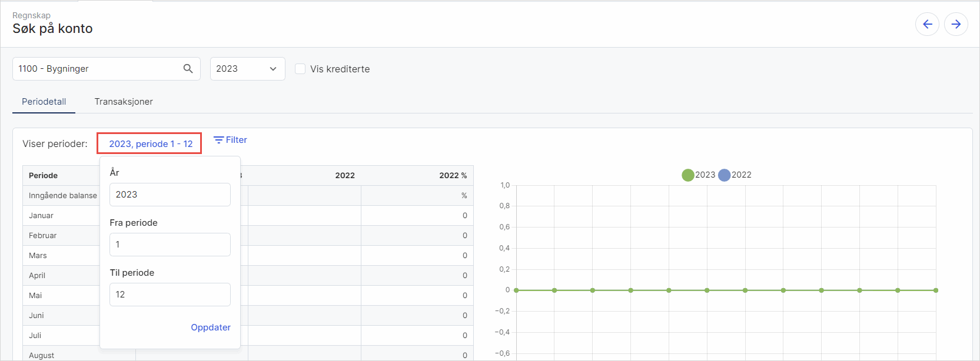This screenshot has width=980, height=361.
Task: Click the Filter text link
Action: pos(236,140)
